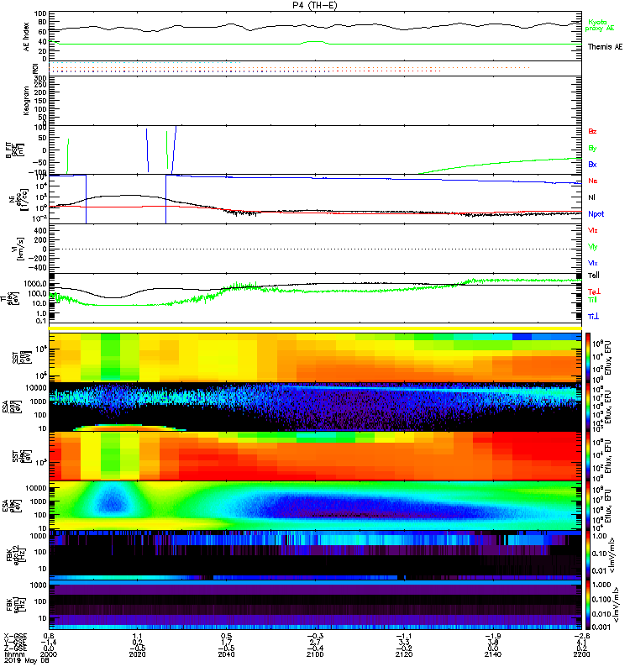Click the FBK scm1 axis label
The width and height of the screenshot is (630, 672).
click(16, 605)
